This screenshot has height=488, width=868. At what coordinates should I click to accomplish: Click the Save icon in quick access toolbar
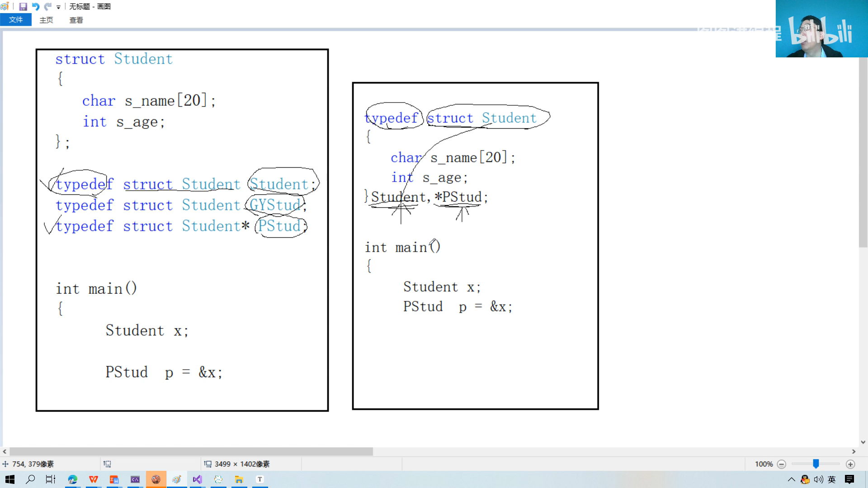click(23, 6)
